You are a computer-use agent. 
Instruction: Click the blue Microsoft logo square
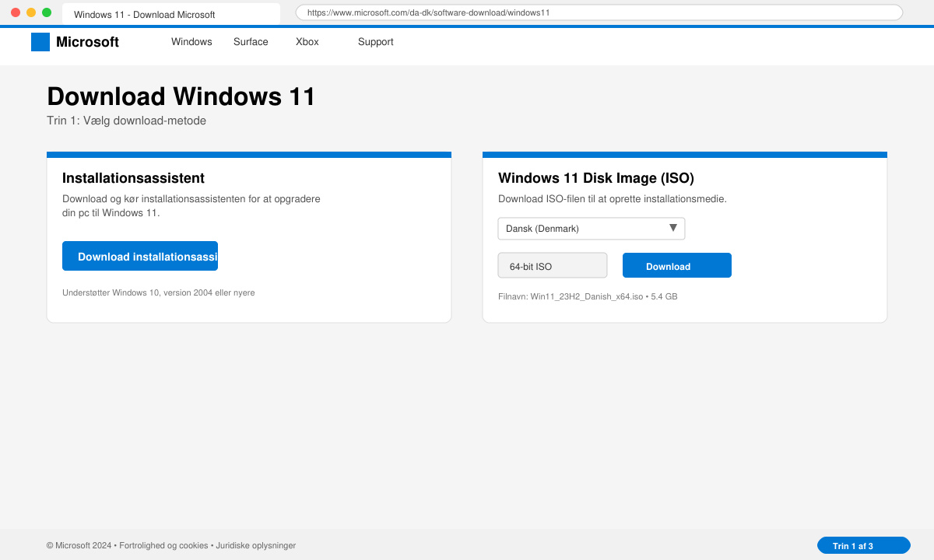click(x=40, y=42)
